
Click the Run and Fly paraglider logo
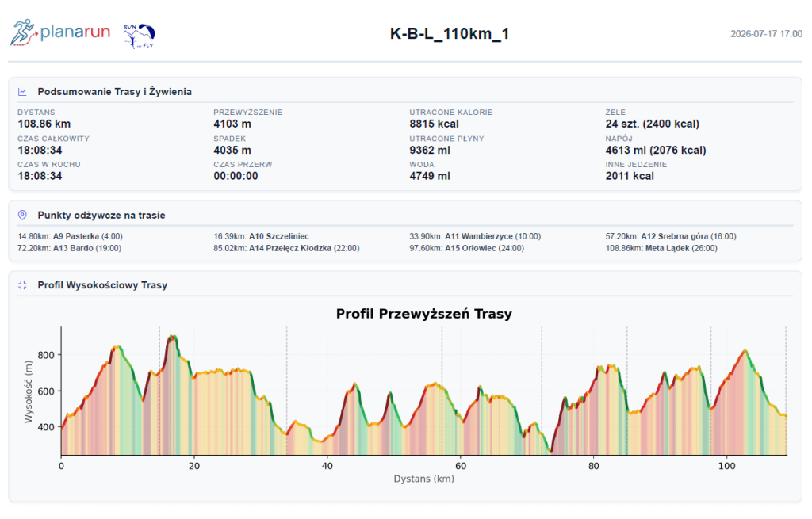[139, 36]
